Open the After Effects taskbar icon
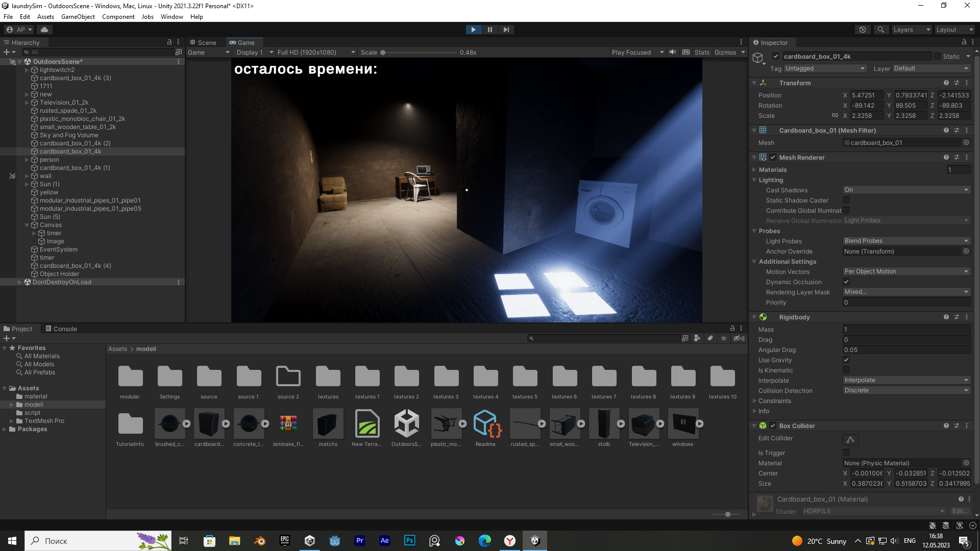980x551 pixels. tap(384, 541)
